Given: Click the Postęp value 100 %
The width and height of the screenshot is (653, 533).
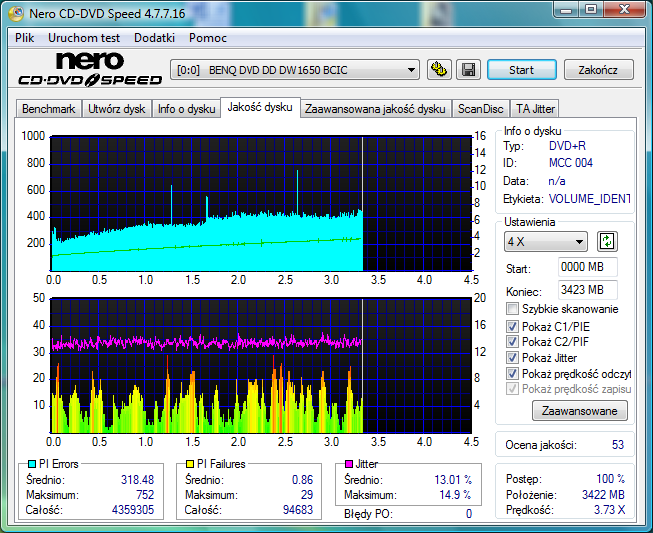Looking at the screenshot, I should click(x=610, y=479).
